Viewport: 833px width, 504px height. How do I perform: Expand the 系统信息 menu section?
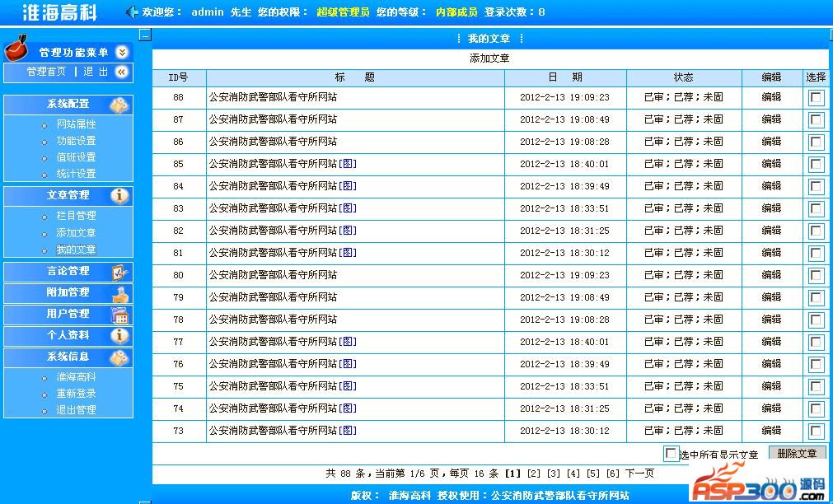click(68, 357)
